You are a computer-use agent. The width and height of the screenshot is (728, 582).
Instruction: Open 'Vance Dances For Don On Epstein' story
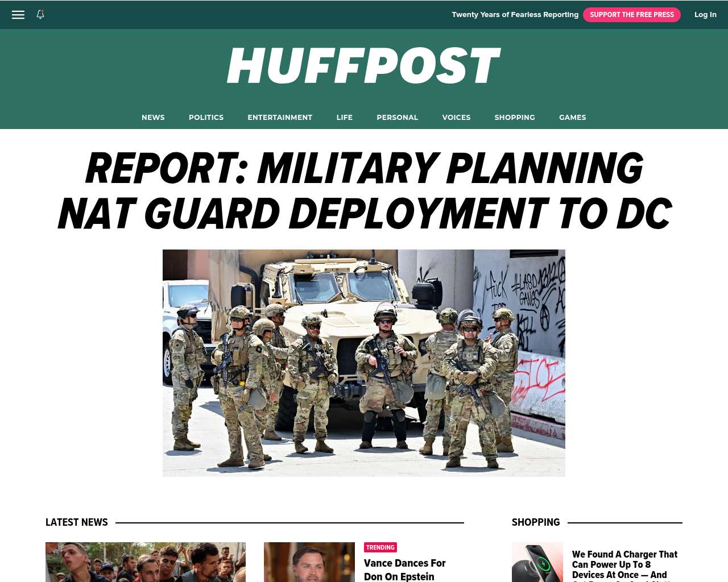click(404, 569)
